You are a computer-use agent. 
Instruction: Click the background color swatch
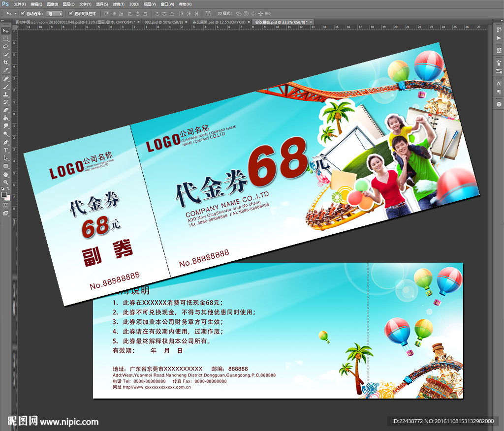7,197
